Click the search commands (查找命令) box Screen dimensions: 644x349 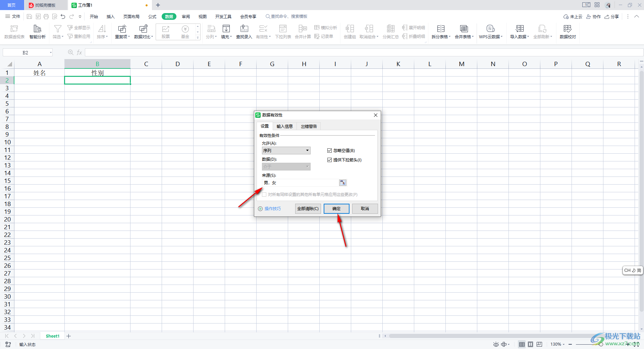(286, 16)
